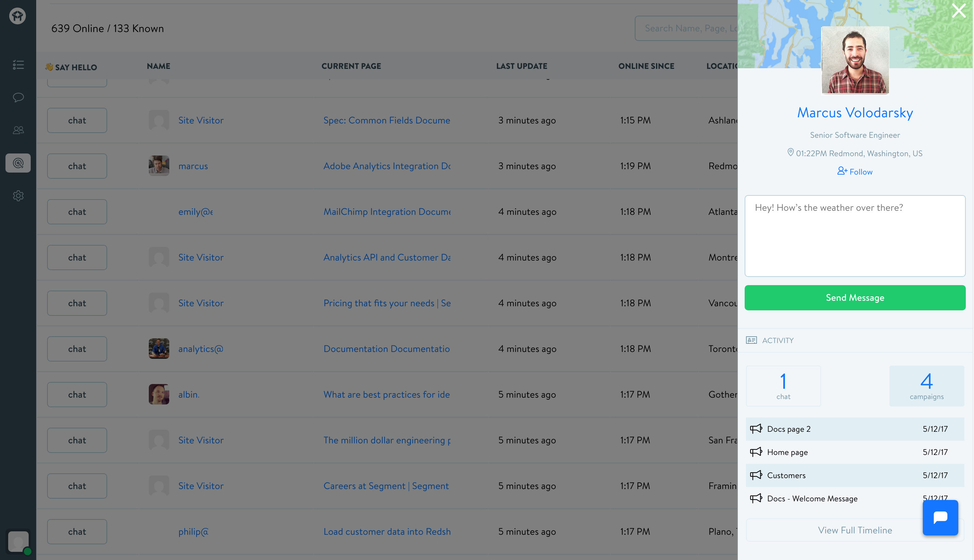The width and height of the screenshot is (974, 560).
Task: Select the 4 campaigns activity tab
Action: [x=926, y=386]
